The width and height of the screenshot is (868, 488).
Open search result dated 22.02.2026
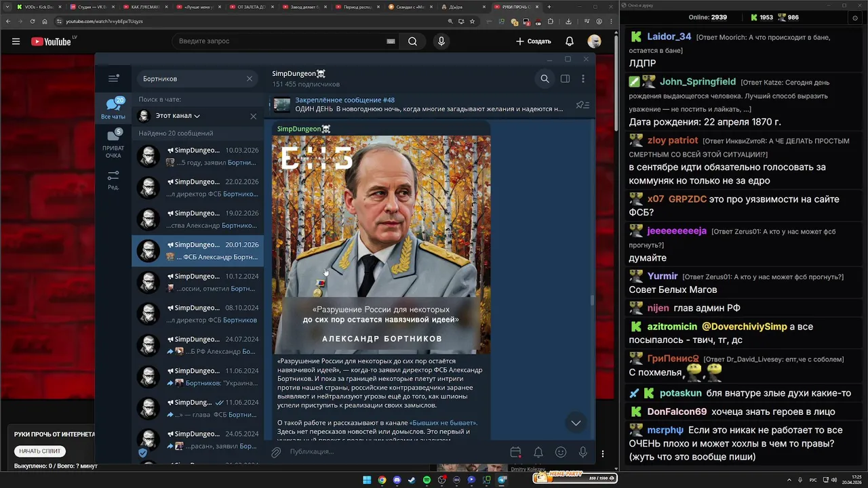tap(197, 188)
